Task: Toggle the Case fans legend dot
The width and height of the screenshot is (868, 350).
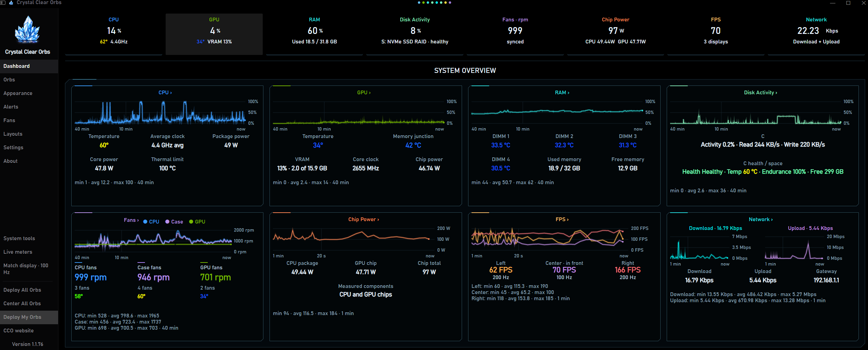Action: [x=167, y=221]
